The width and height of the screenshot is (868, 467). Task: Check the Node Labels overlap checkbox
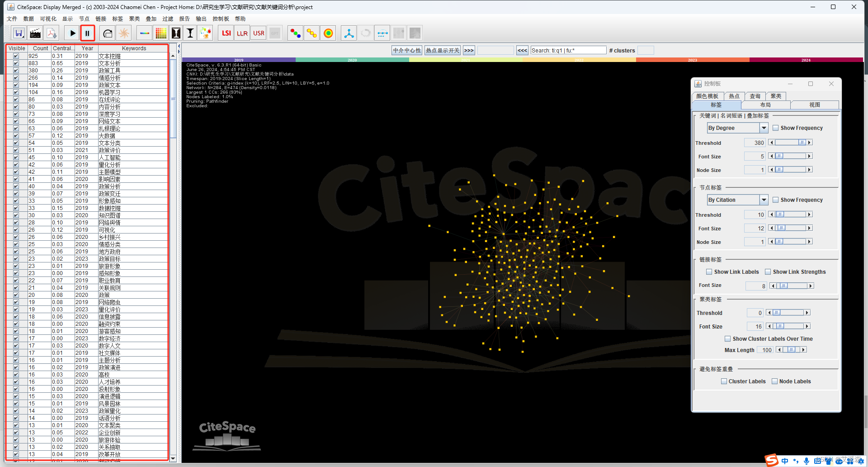pos(775,381)
